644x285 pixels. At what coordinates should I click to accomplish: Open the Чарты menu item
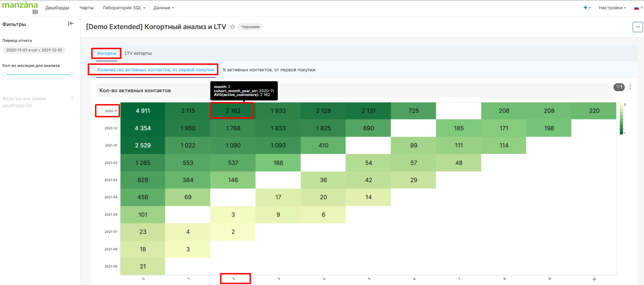coord(86,8)
